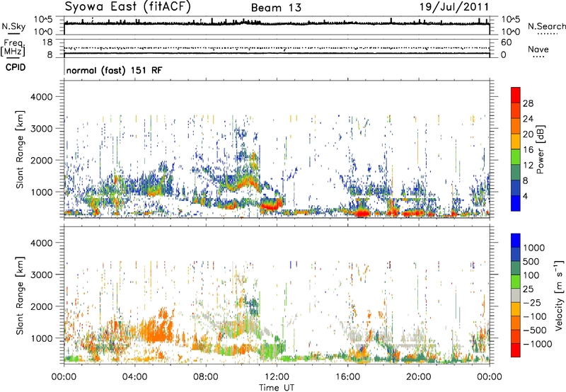This screenshot has width=566, height=392.
Task: Click the 'Nave' legend label
Action: pos(538,49)
